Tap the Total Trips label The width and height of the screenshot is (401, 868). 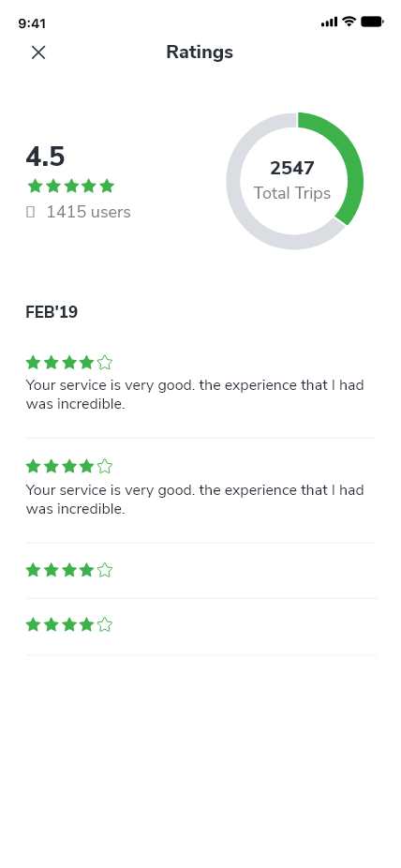pyautogui.click(x=292, y=193)
